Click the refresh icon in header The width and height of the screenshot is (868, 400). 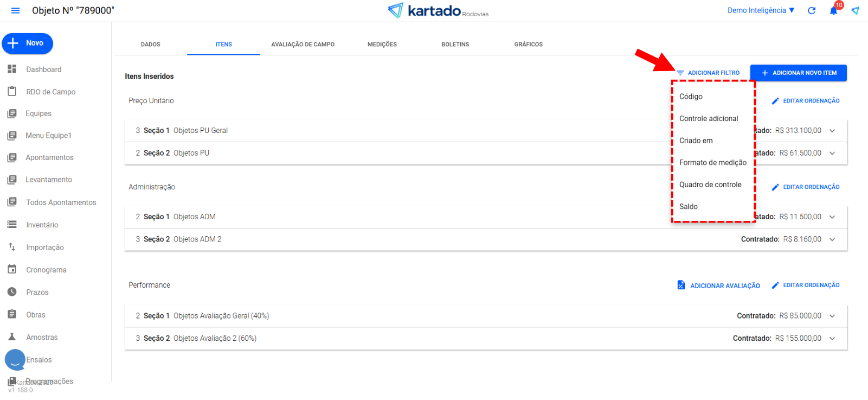pos(812,11)
